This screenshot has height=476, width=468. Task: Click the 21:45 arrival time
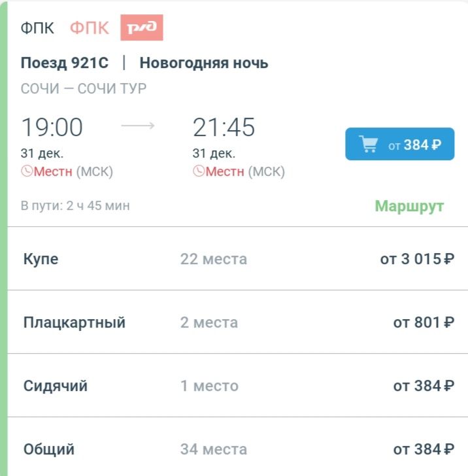click(224, 127)
